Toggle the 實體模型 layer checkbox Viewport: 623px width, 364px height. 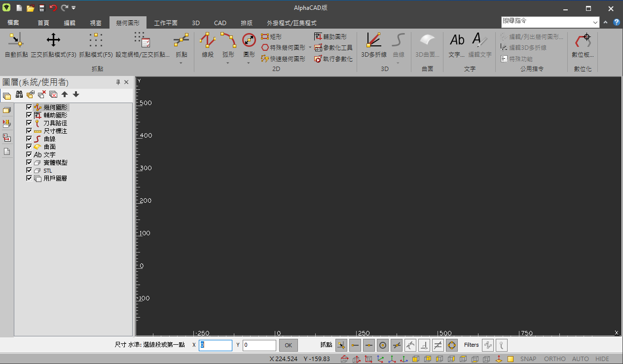pos(29,162)
